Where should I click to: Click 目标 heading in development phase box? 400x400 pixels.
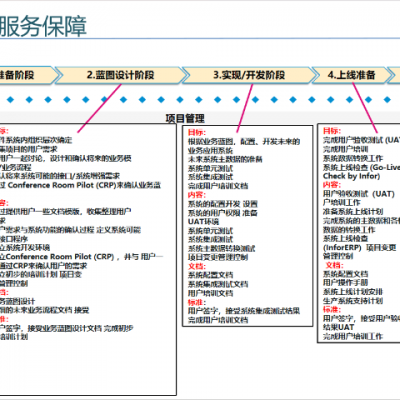[x=197, y=132]
